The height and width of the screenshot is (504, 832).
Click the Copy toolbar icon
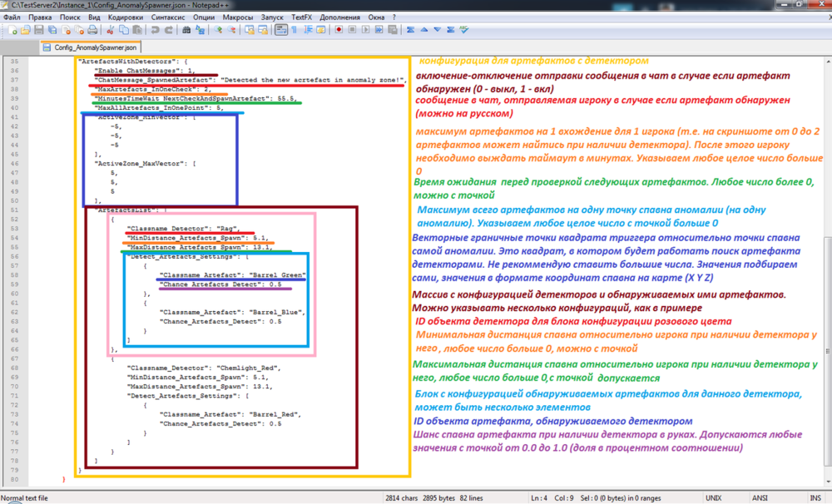click(x=124, y=30)
